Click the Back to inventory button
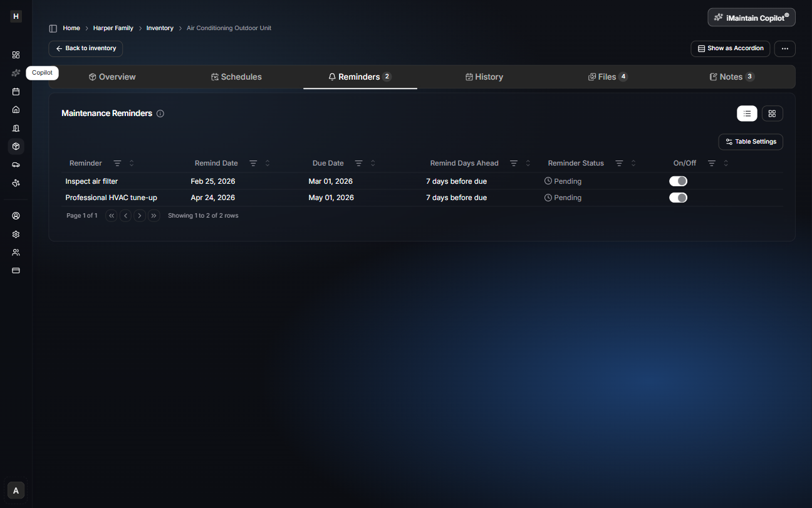The image size is (812, 508). pos(85,48)
